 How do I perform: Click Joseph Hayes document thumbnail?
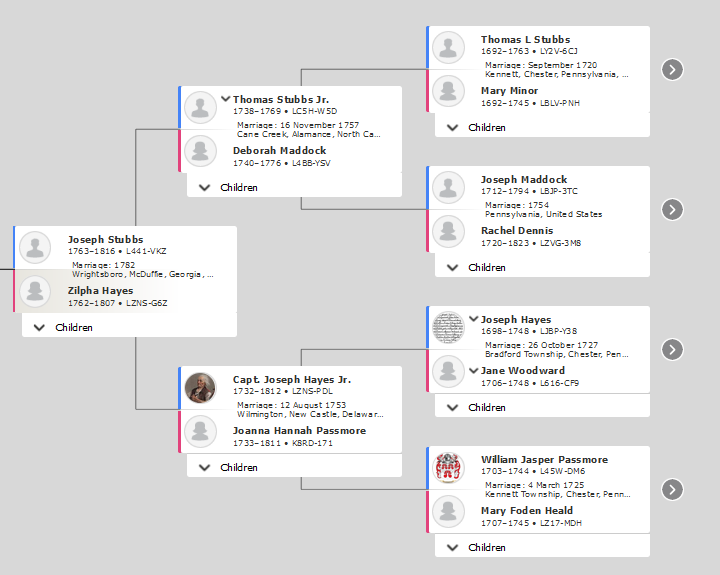point(448,327)
